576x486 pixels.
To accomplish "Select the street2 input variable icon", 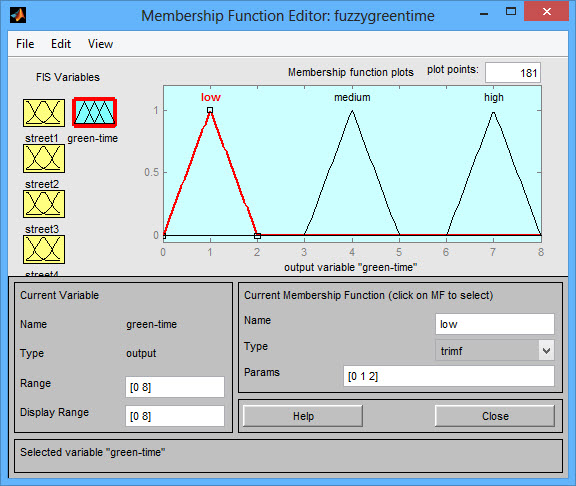I will click(44, 158).
